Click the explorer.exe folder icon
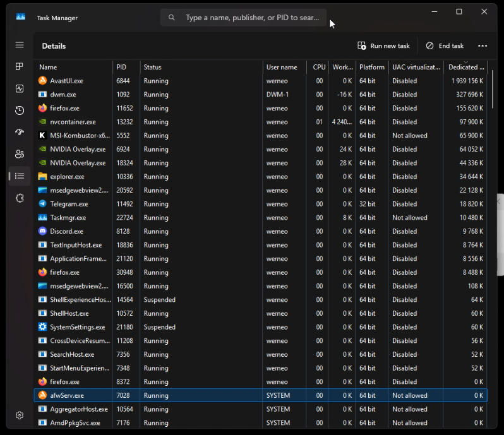 pos(42,176)
